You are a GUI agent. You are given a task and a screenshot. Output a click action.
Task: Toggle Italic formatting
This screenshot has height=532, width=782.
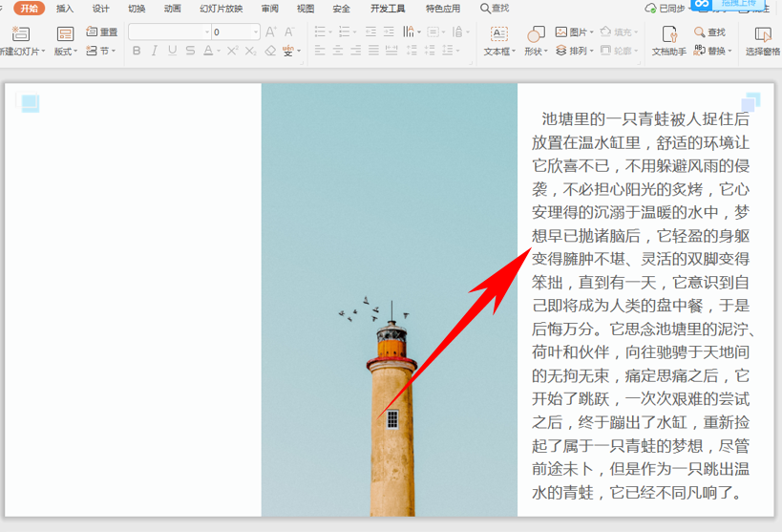coord(155,51)
